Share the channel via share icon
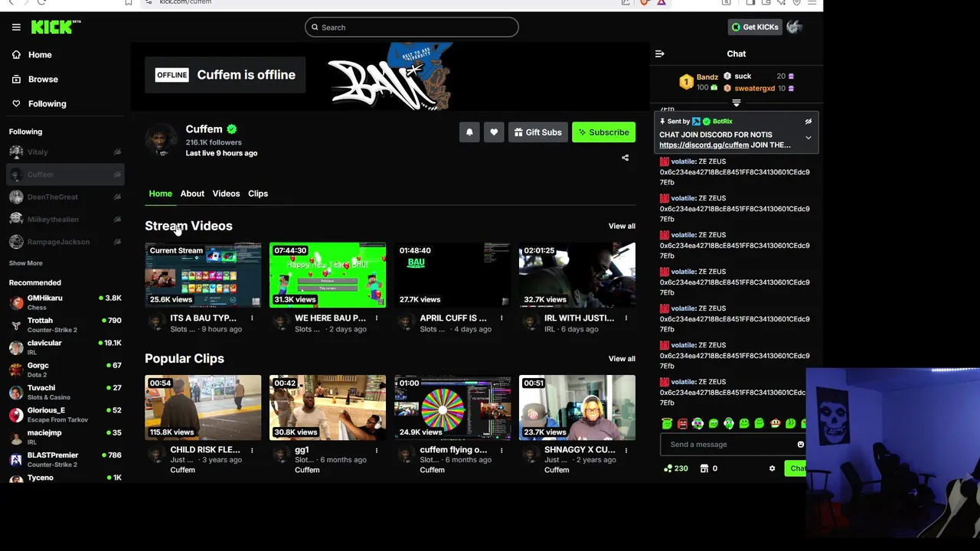Viewport: 980px width, 551px height. click(x=625, y=158)
